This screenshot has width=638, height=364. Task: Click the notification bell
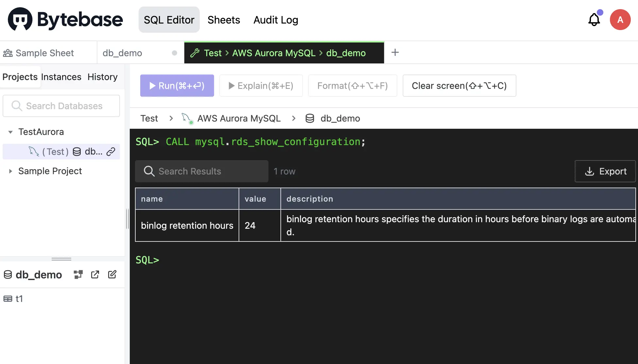click(594, 19)
